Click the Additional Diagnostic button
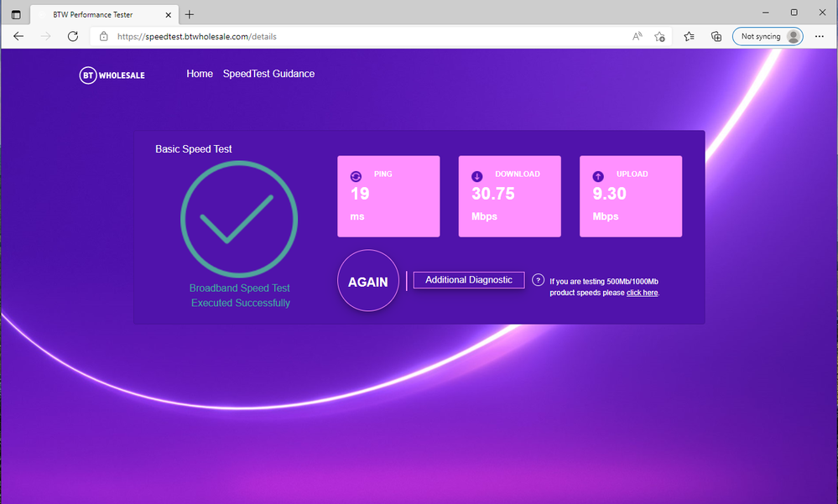Viewport: 838px width, 504px height. click(x=468, y=280)
